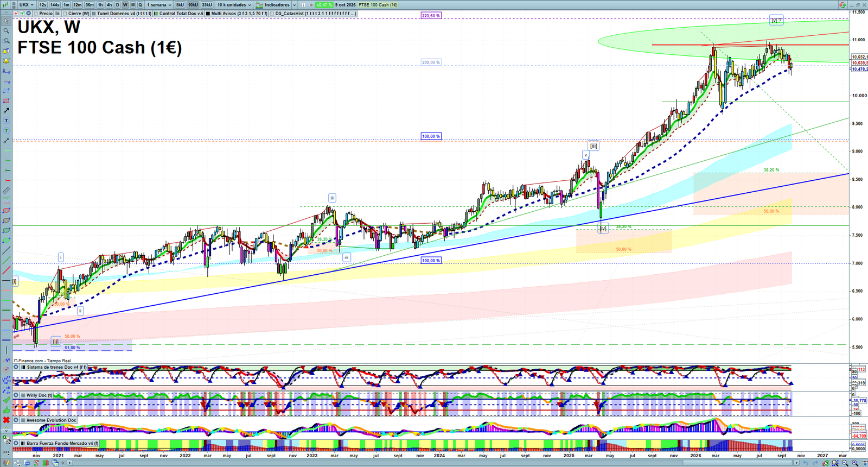The image size is (868, 467).
Task: Select the green thumbs-up icon
Action: tap(7, 410)
